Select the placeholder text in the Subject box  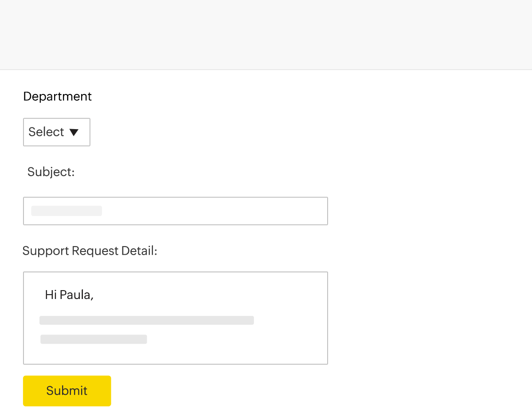pyautogui.click(x=66, y=211)
